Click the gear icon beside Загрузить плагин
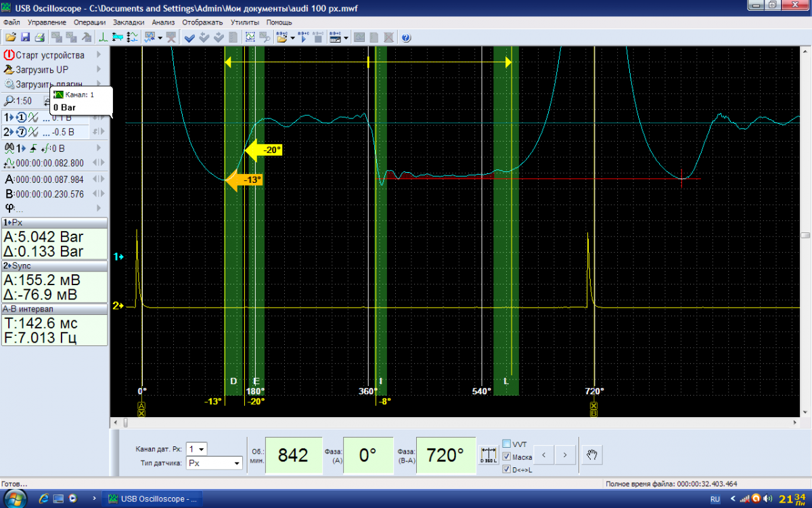This screenshot has width=812, height=508. click(9, 85)
